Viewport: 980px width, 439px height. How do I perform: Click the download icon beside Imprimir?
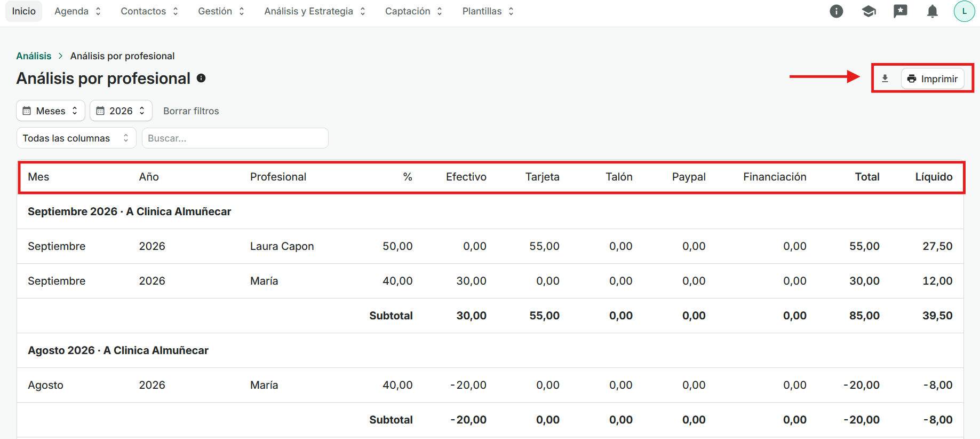(885, 79)
